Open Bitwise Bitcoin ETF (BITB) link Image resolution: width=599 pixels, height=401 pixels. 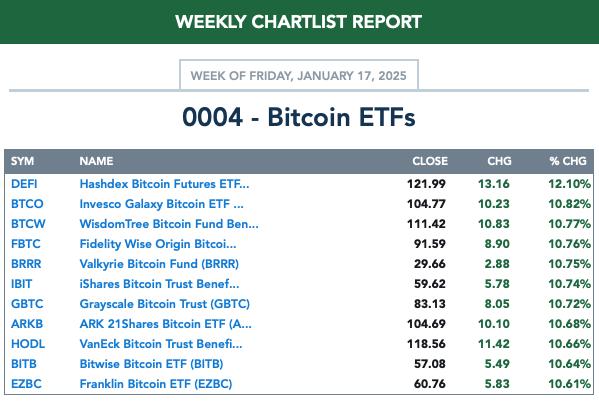click(x=151, y=364)
